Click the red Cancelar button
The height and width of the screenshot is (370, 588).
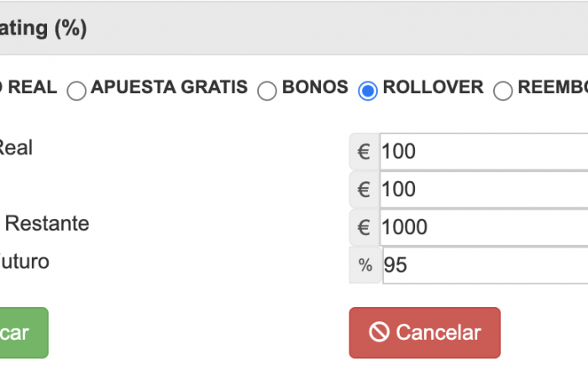[424, 333]
